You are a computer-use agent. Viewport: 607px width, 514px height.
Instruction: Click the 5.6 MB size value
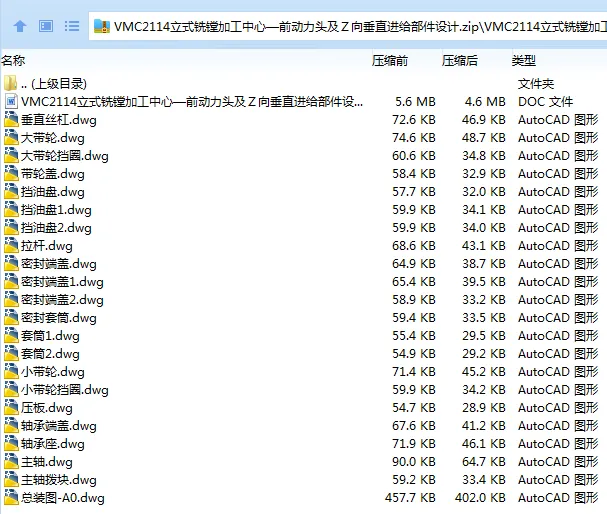[x=415, y=101]
